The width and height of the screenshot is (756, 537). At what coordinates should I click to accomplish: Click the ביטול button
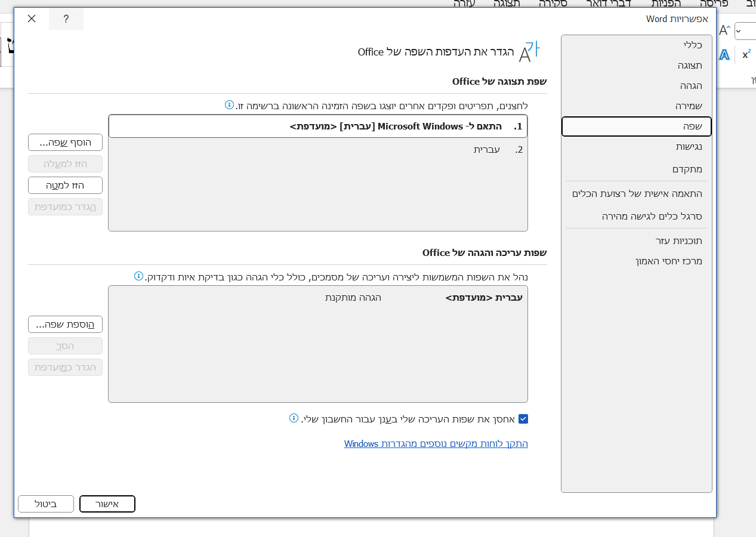pos(46,504)
